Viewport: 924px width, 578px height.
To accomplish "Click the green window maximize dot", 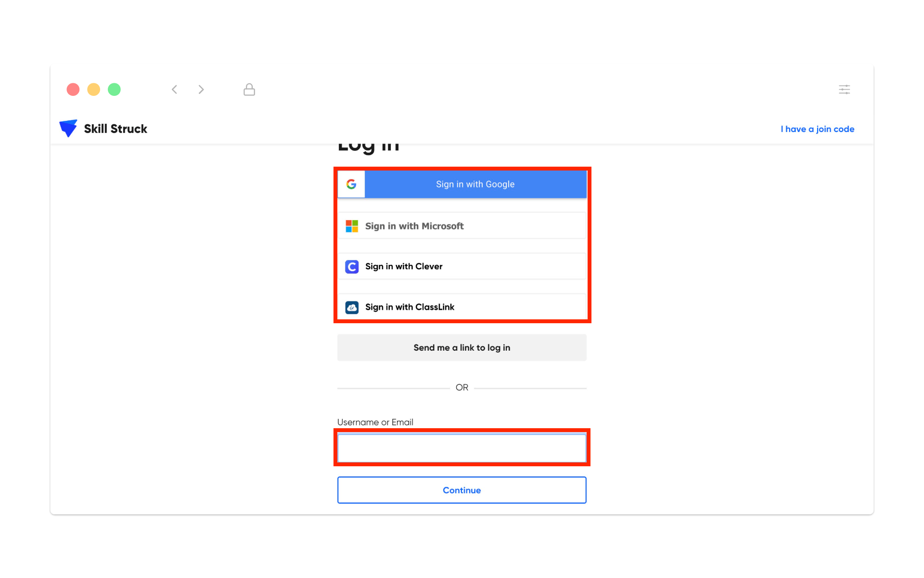I will (114, 90).
